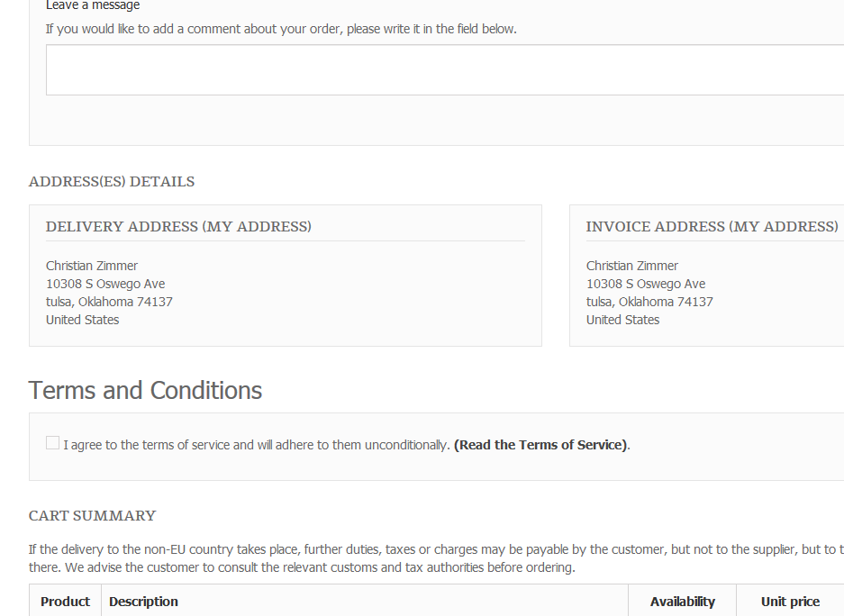Click the Availability column header
Image resolution: width=844 pixels, height=616 pixels.
pyautogui.click(x=682, y=602)
